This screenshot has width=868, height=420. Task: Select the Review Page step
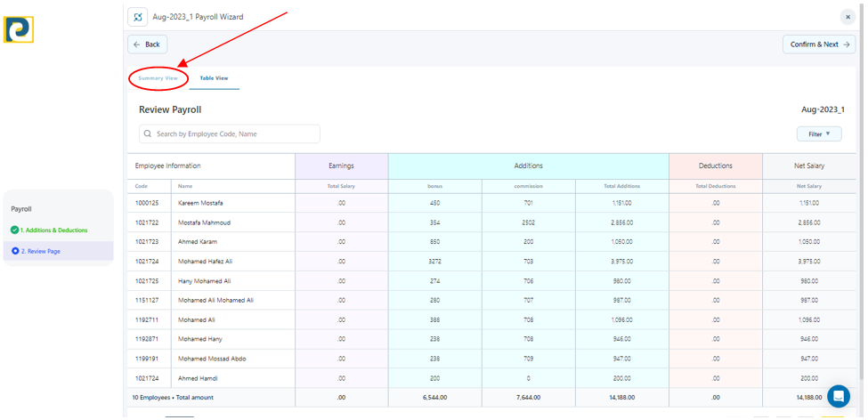point(41,252)
